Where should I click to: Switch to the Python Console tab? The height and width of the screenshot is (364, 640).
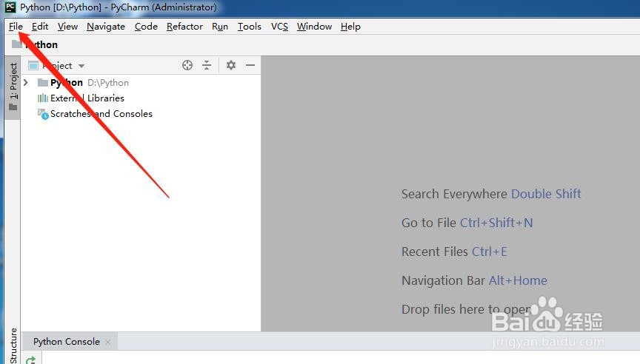(x=67, y=342)
